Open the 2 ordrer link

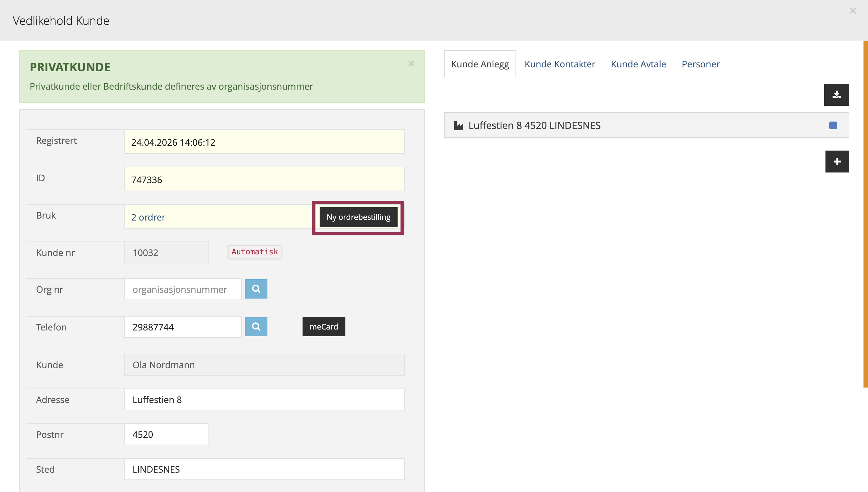[148, 217]
